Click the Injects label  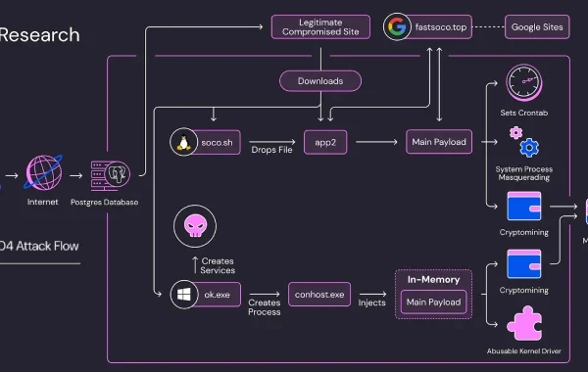pyautogui.click(x=371, y=302)
